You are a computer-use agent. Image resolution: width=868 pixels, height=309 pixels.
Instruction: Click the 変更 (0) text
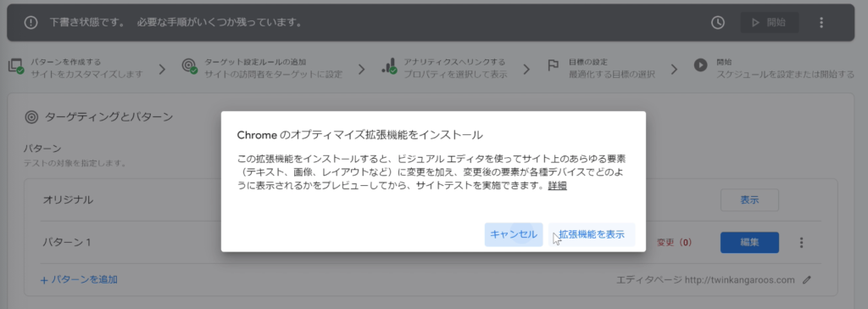pos(674,243)
